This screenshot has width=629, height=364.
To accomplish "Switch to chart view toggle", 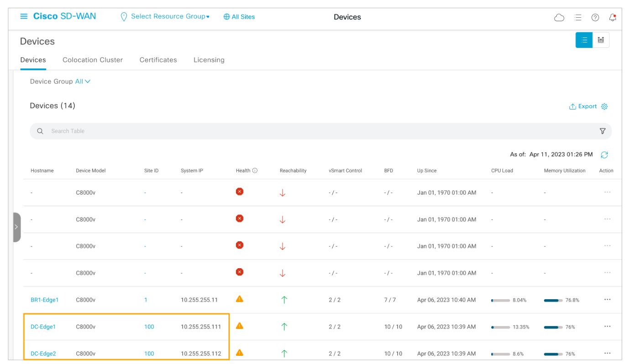I will coord(601,40).
